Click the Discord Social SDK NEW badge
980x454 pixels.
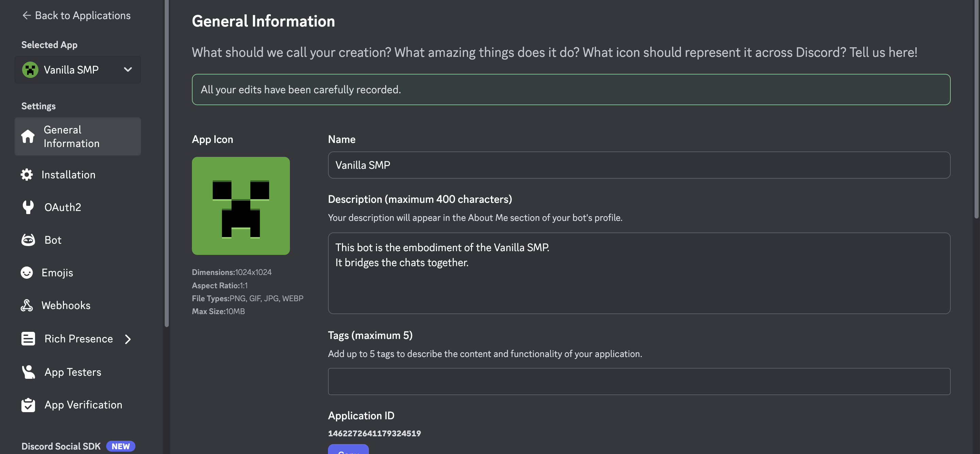coord(120,446)
